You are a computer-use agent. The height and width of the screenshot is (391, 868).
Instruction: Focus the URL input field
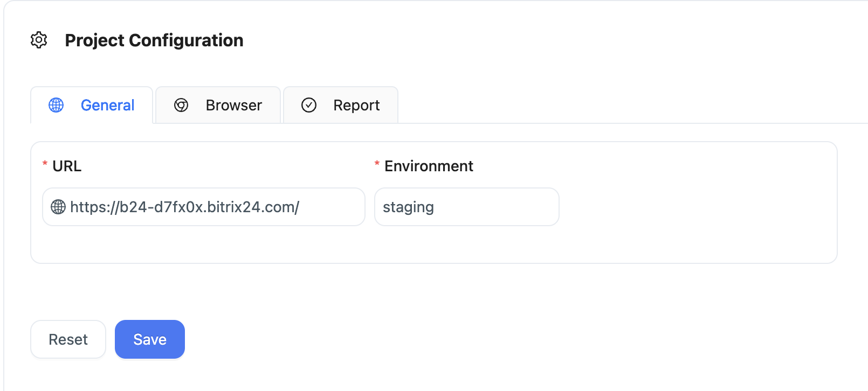204,207
